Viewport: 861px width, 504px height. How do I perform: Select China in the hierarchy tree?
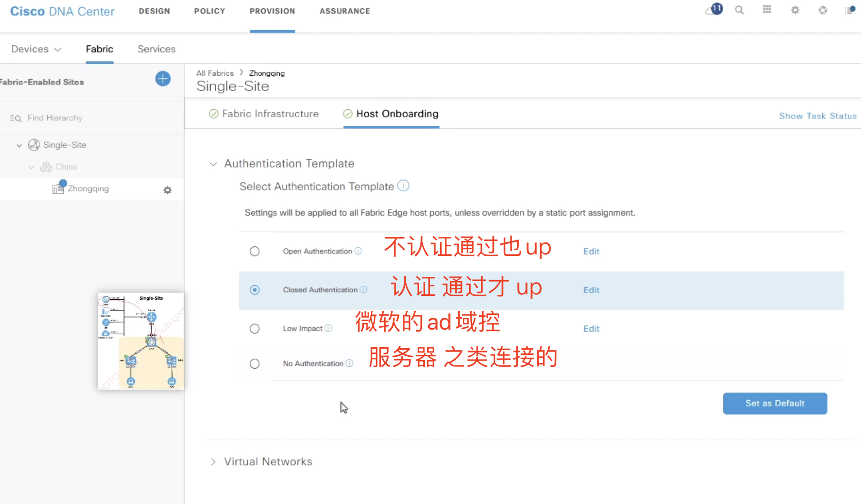click(66, 167)
